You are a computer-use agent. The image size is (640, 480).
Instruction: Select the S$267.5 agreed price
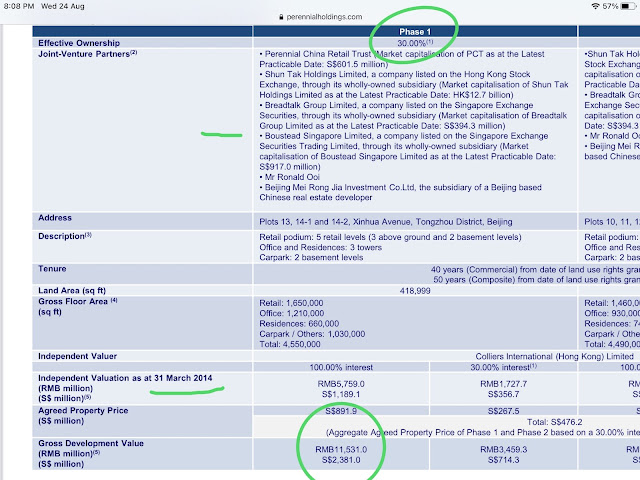pos(503,411)
